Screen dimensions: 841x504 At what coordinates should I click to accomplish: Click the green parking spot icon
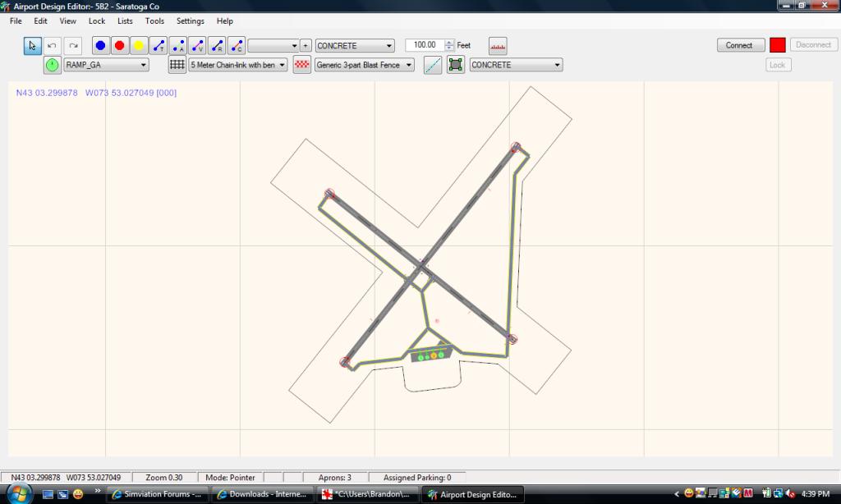pyautogui.click(x=53, y=65)
